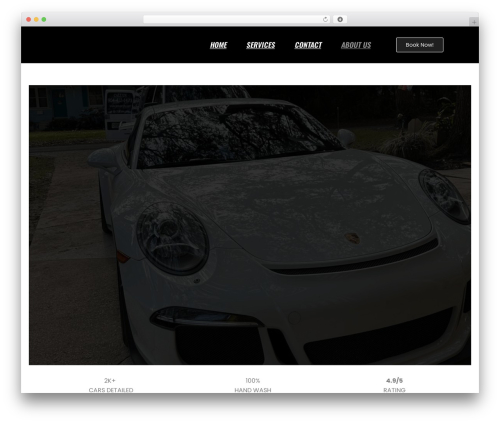Maximize the window with the green button
Viewport: 500px width, 423px height.
44,19
